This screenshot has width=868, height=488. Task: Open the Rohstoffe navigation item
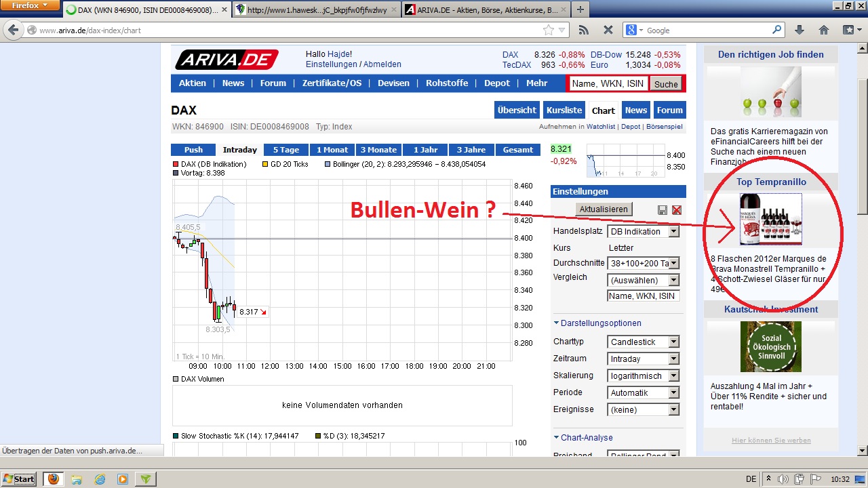coord(447,83)
